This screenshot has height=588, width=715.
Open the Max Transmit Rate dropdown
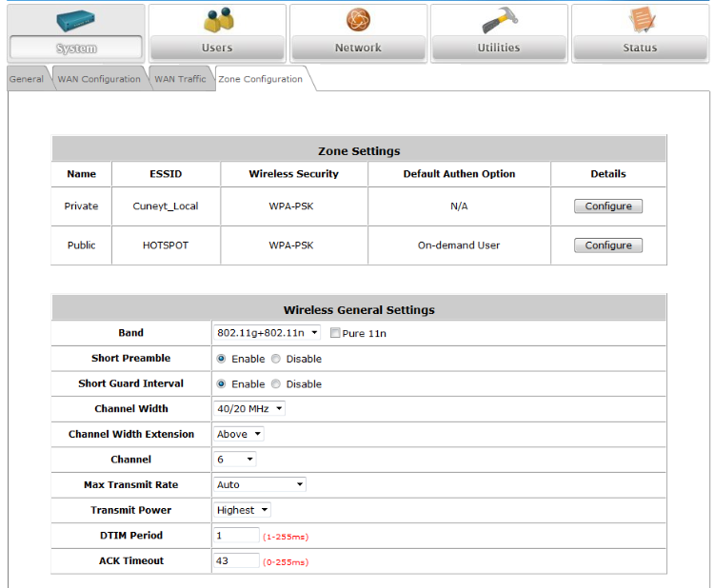[x=259, y=484]
